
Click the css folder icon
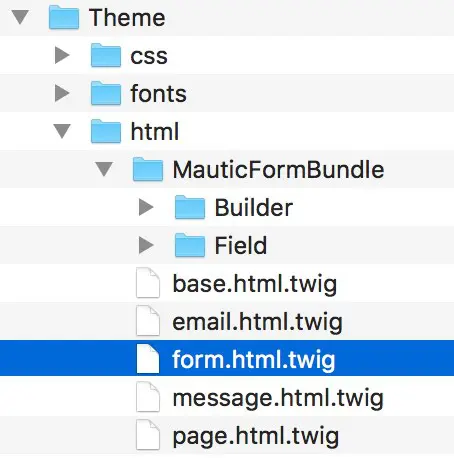click(x=106, y=55)
